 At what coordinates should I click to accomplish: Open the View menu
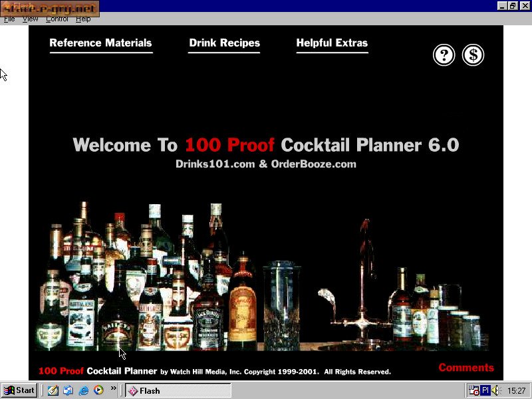pyautogui.click(x=30, y=19)
